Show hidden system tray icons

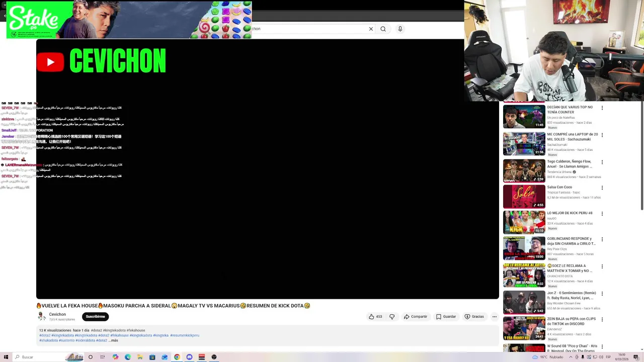tap(571, 357)
